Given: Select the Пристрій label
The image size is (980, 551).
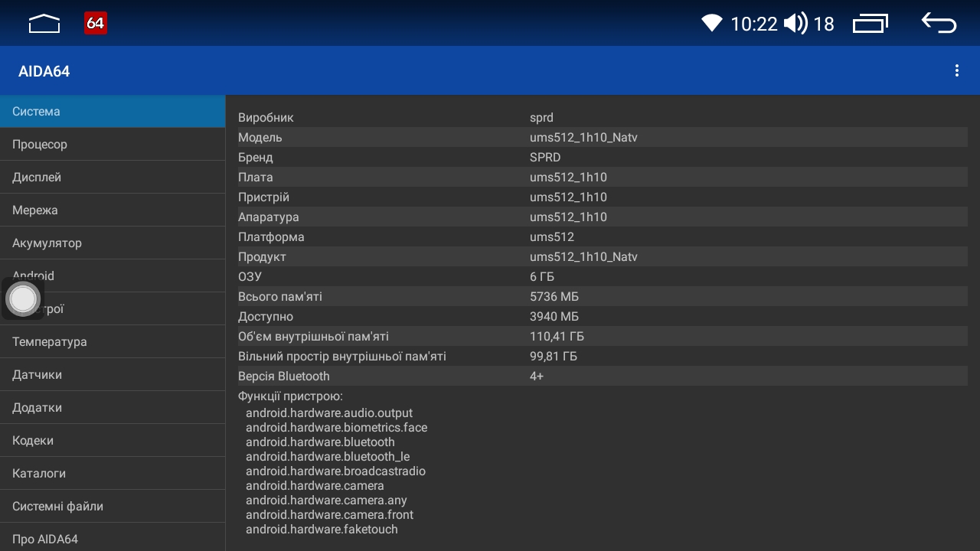Looking at the screenshot, I should pyautogui.click(x=263, y=197).
